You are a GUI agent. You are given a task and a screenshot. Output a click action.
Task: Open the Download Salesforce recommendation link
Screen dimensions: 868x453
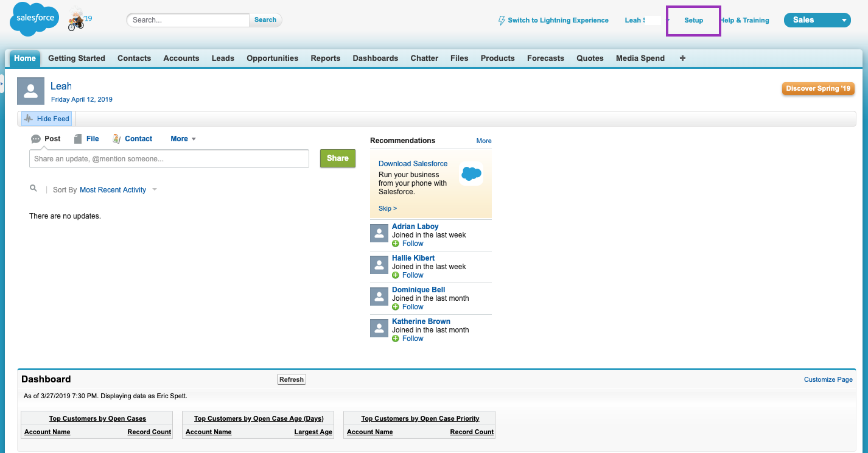pyautogui.click(x=413, y=164)
